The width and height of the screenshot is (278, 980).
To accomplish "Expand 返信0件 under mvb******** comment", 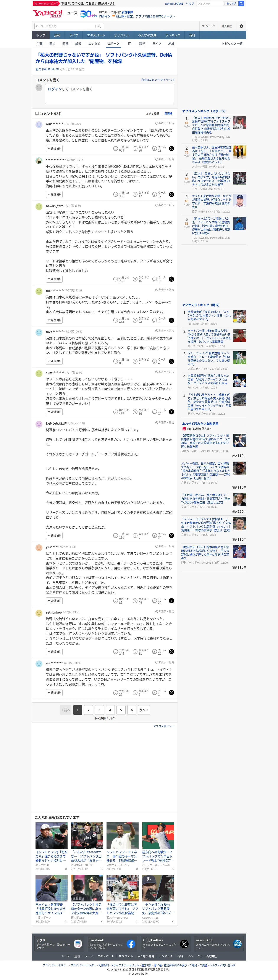I will click(54, 361).
